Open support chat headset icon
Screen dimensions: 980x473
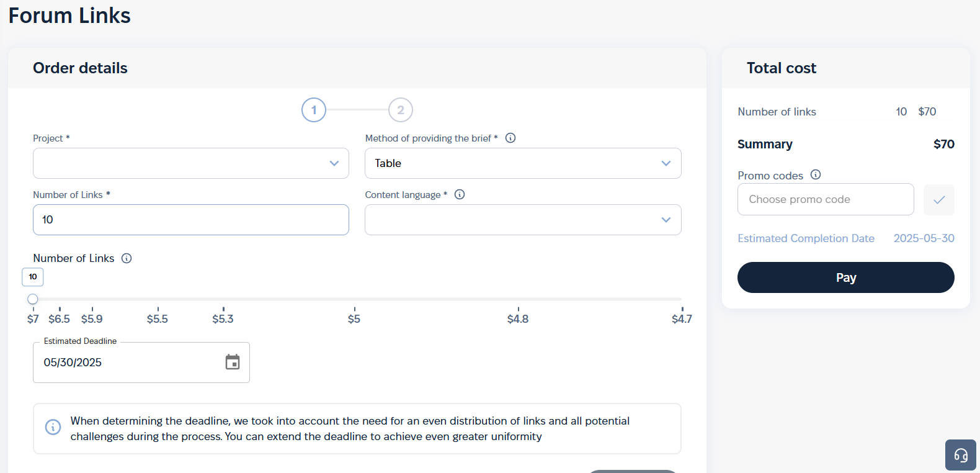960,456
